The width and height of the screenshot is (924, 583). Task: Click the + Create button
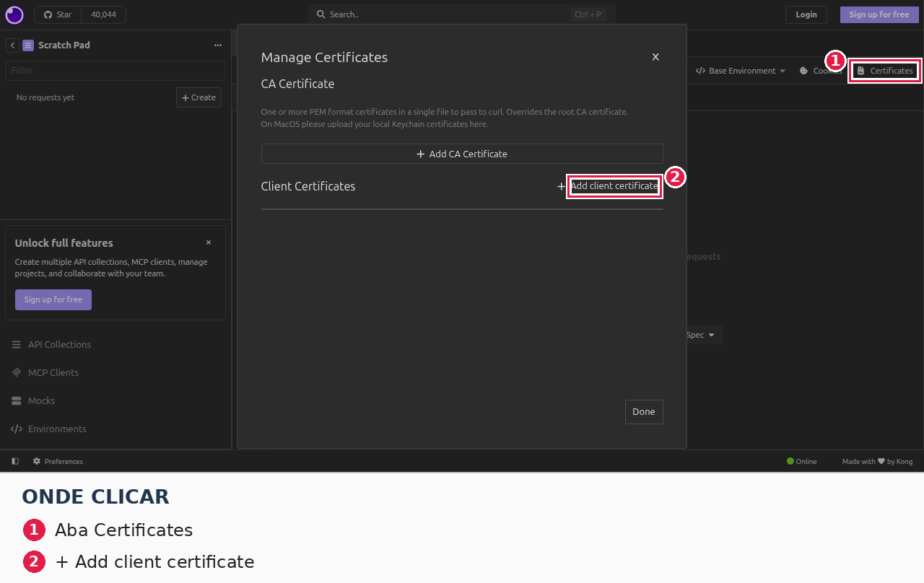click(x=199, y=97)
